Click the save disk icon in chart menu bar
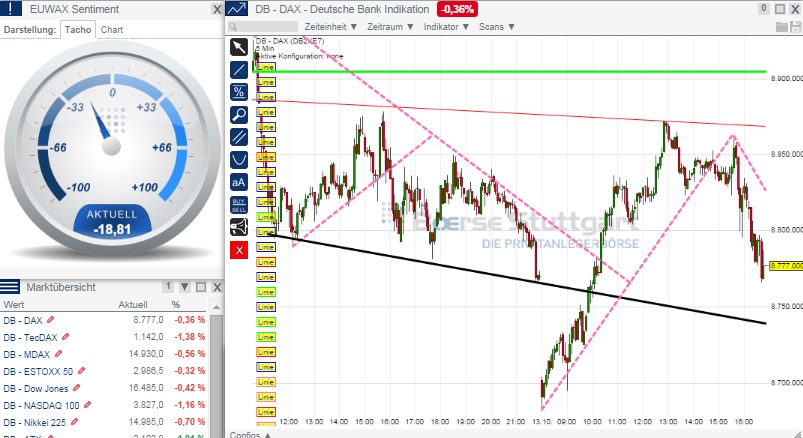Image resolution: width=803 pixels, height=438 pixels. click(x=795, y=27)
